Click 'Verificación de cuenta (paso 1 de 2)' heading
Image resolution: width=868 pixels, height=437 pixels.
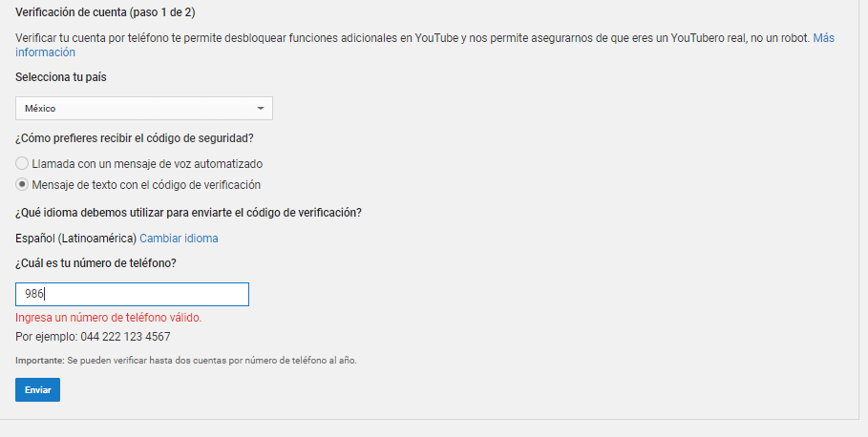tap(105, 12)
